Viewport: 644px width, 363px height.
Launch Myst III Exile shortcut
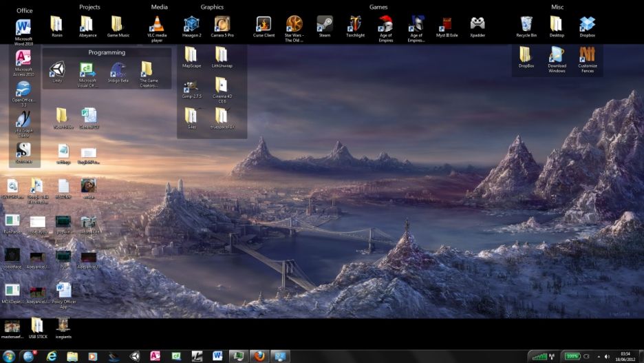(x=447, y=27)
